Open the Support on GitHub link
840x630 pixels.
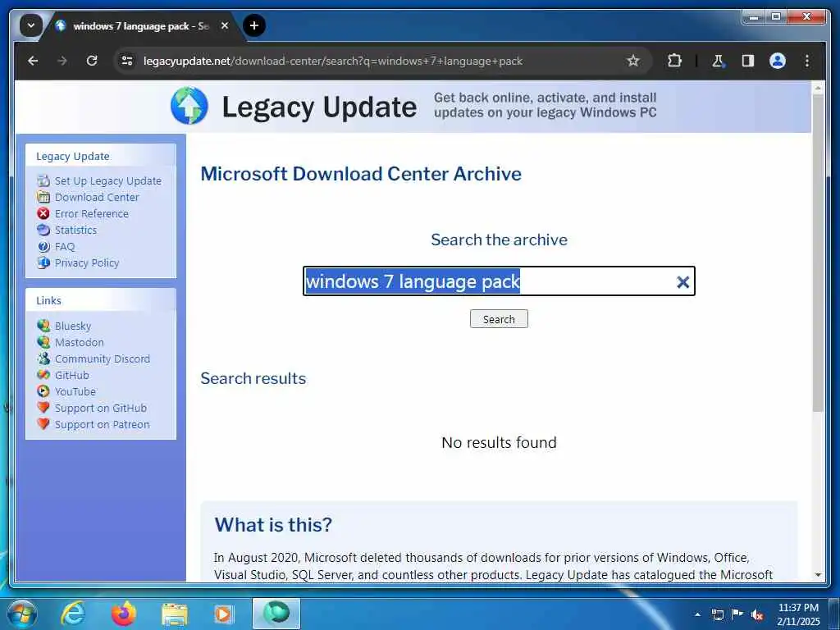101,409
